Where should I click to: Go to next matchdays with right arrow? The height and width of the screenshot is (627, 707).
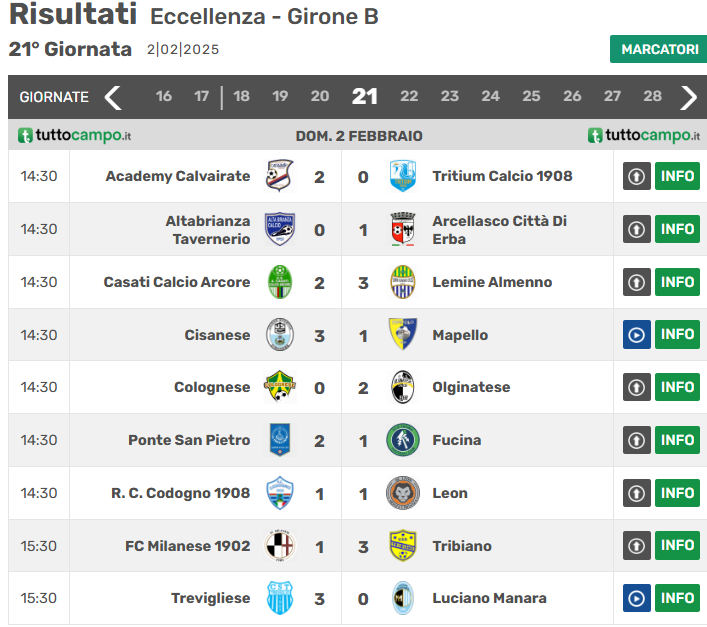pos(689,97)
